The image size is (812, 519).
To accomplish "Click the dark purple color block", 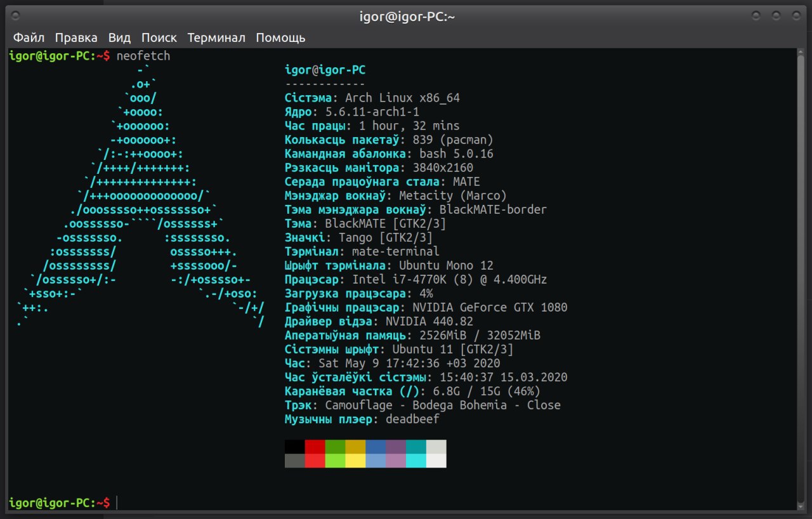I will click(396, 447).
